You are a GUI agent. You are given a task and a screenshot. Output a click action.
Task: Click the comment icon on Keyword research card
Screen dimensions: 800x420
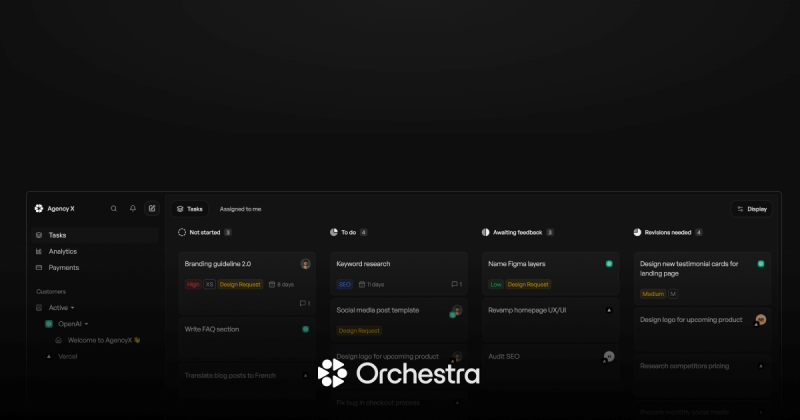pyautogui.click(x=454, y=284)
